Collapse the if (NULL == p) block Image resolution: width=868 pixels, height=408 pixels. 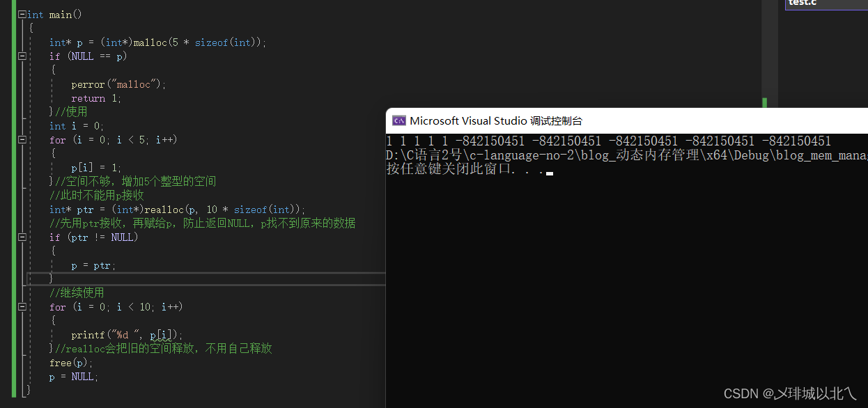pos(22,56)
